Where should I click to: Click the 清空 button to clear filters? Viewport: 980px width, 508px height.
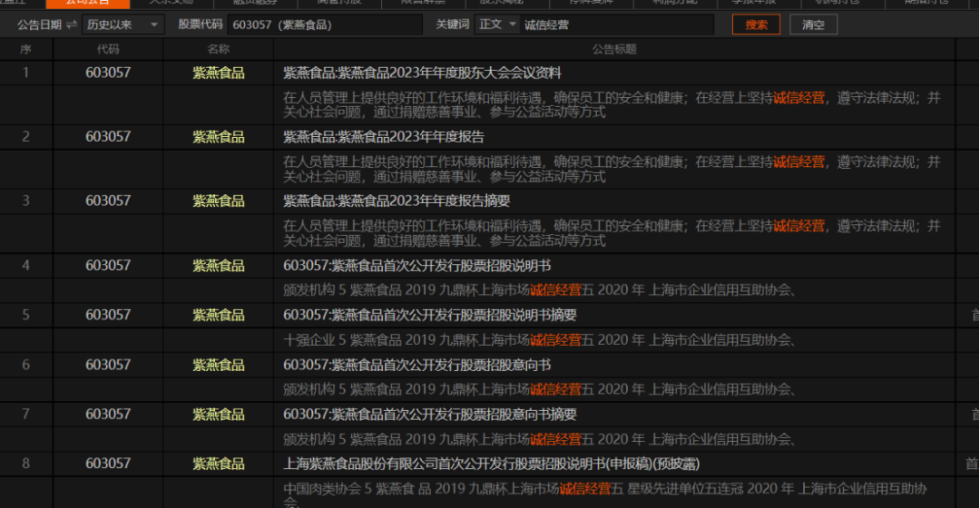coord(813,24)
